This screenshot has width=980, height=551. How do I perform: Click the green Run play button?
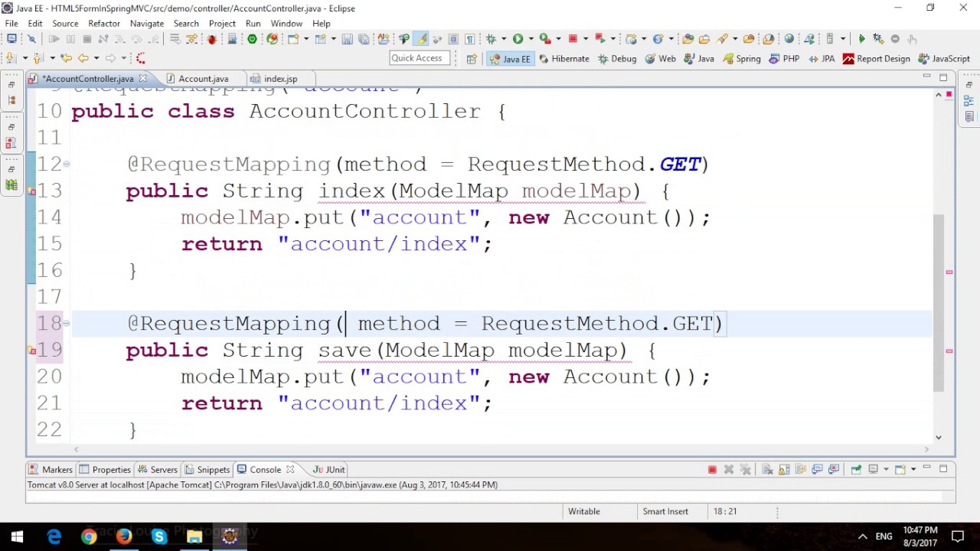(518, 38)
